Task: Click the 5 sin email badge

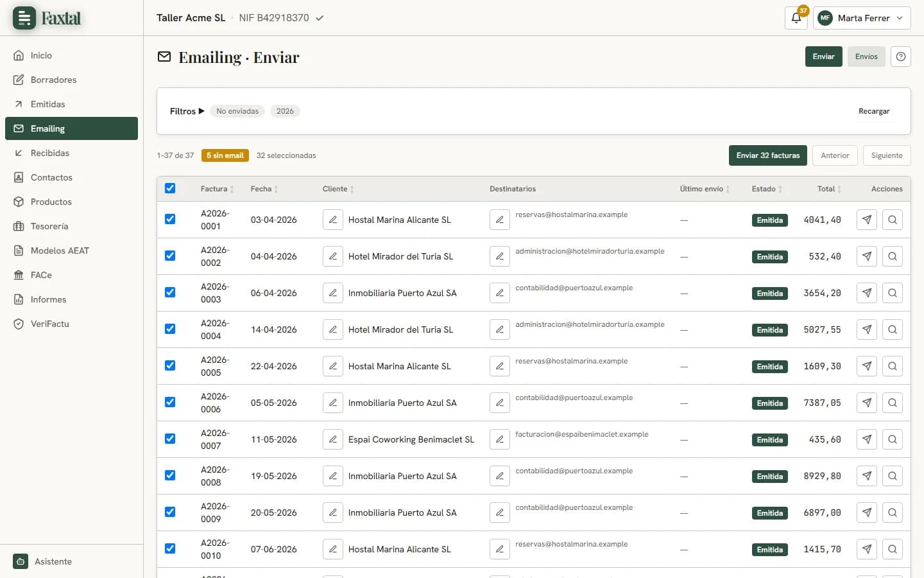Action: click(x=225, y=155)
